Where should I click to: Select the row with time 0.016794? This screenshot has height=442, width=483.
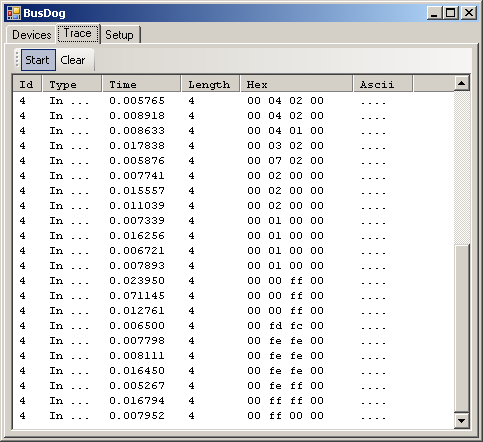point(233,401)
